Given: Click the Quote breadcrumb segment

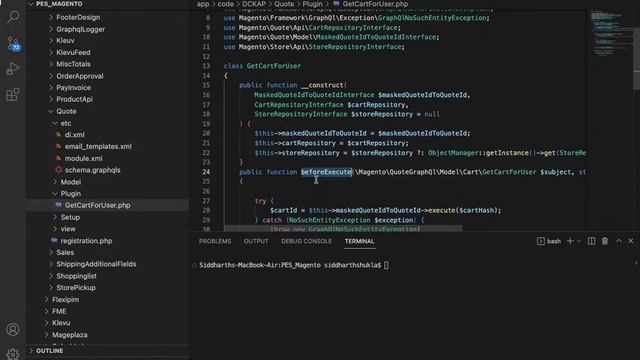Looking at the screenshot, I should (x=284, y=4).
